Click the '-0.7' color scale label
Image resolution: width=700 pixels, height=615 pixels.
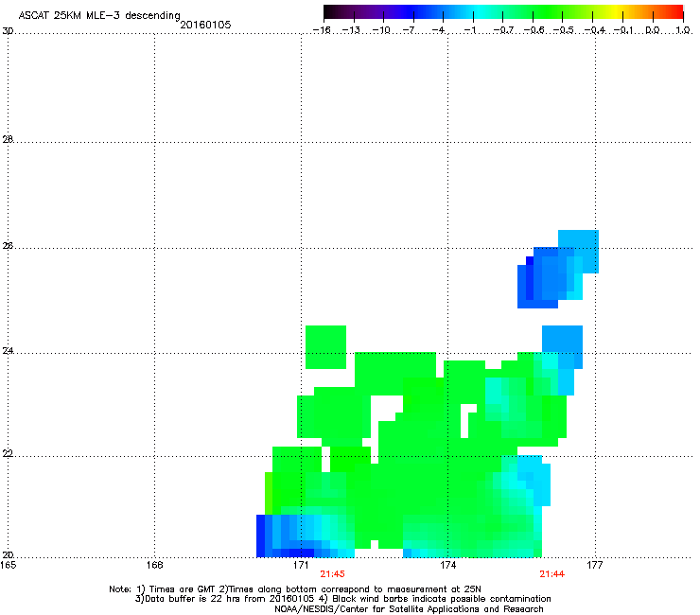(x=503, y=30)
